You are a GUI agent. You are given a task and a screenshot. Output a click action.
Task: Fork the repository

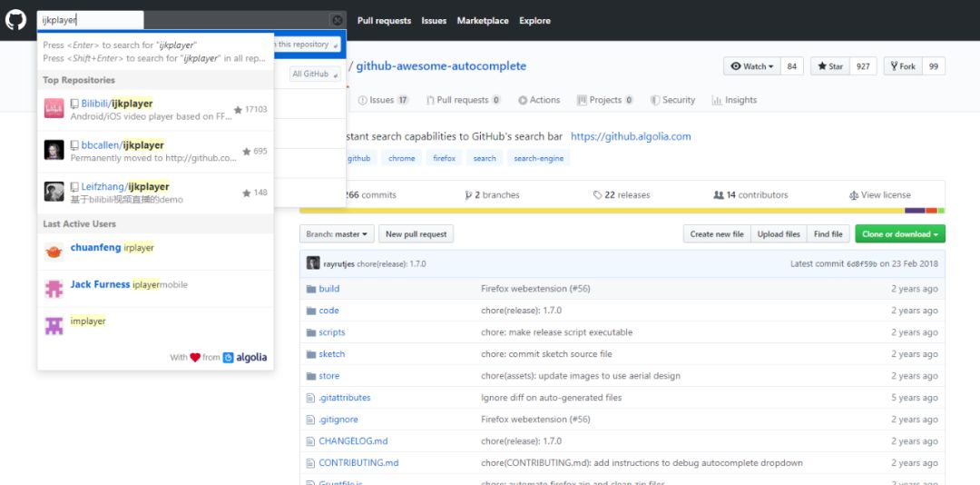click(903, 66)
